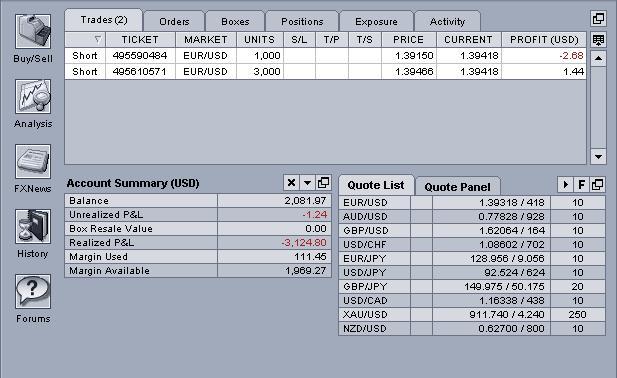This screenshot has width=617, height=378.
Task: Select the XAU/USD quote row
Action: (472, 315)
